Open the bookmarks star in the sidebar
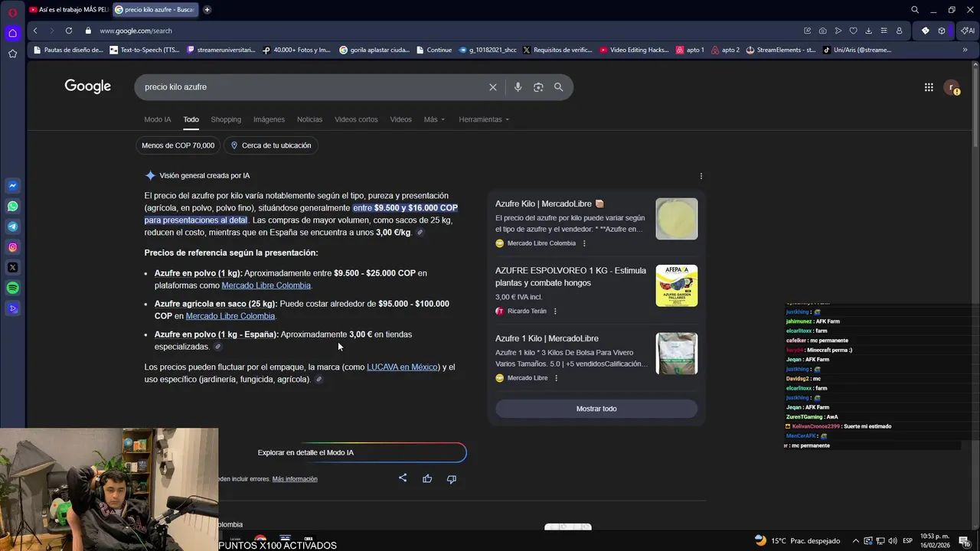980x551 pixels. point(12,54)
